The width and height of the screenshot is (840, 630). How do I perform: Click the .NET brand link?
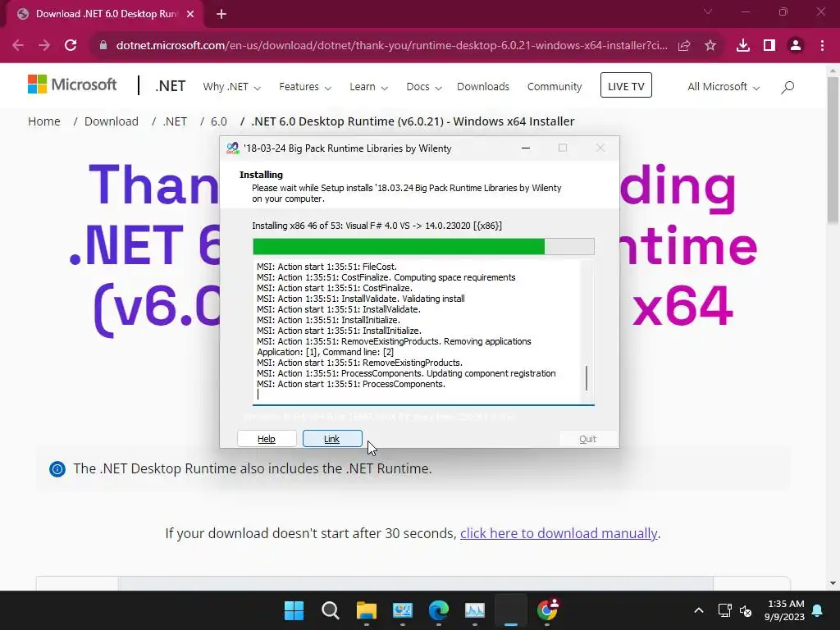(x=170, y=86)
